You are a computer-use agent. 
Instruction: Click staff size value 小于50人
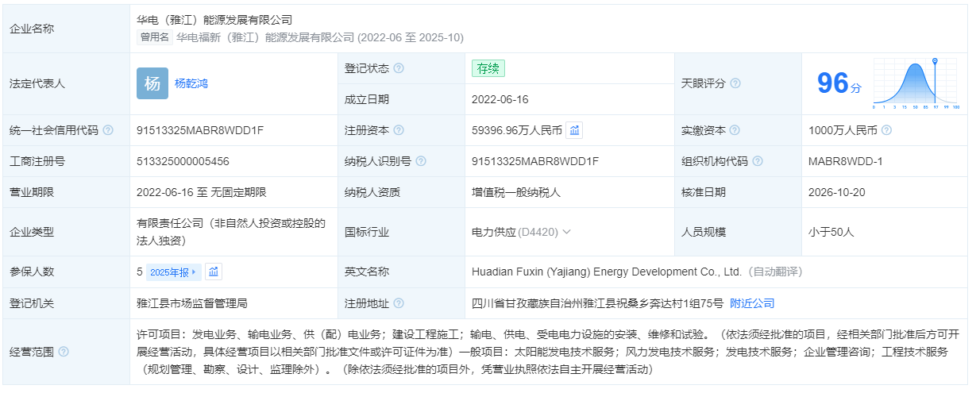(831, 232)
